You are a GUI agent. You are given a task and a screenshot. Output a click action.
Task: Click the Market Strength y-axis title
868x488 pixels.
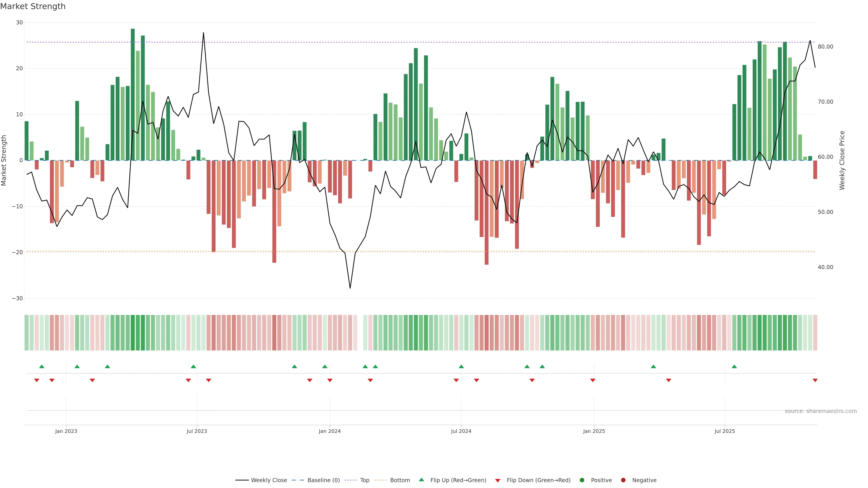coord(4,160)
